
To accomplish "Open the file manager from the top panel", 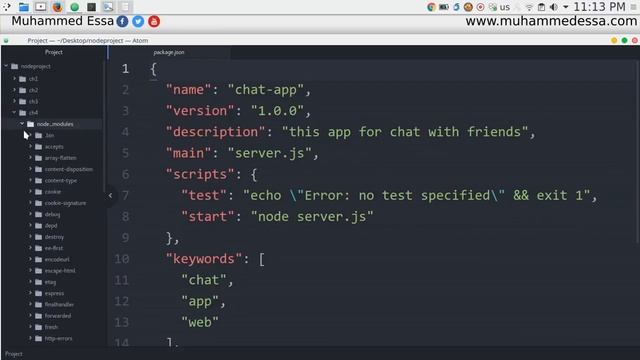I will (24, 7).
